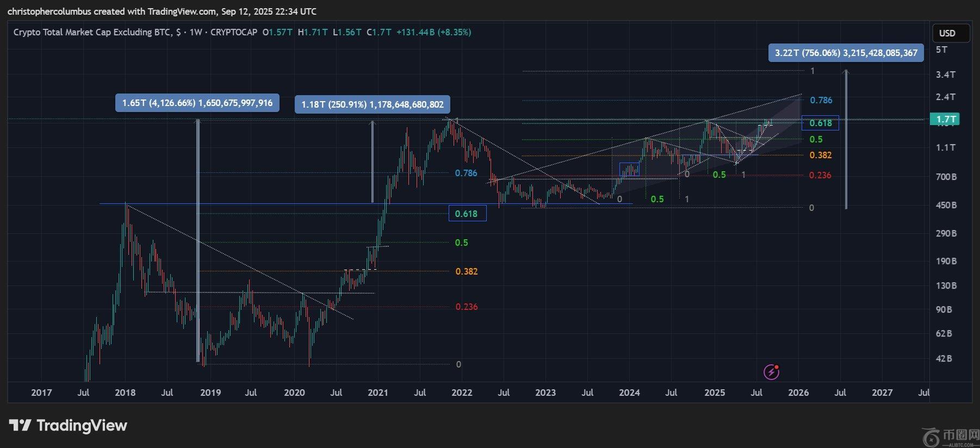Open the USD currency selector
Viewport: 980px width, 448px height.
pos(950,33)
